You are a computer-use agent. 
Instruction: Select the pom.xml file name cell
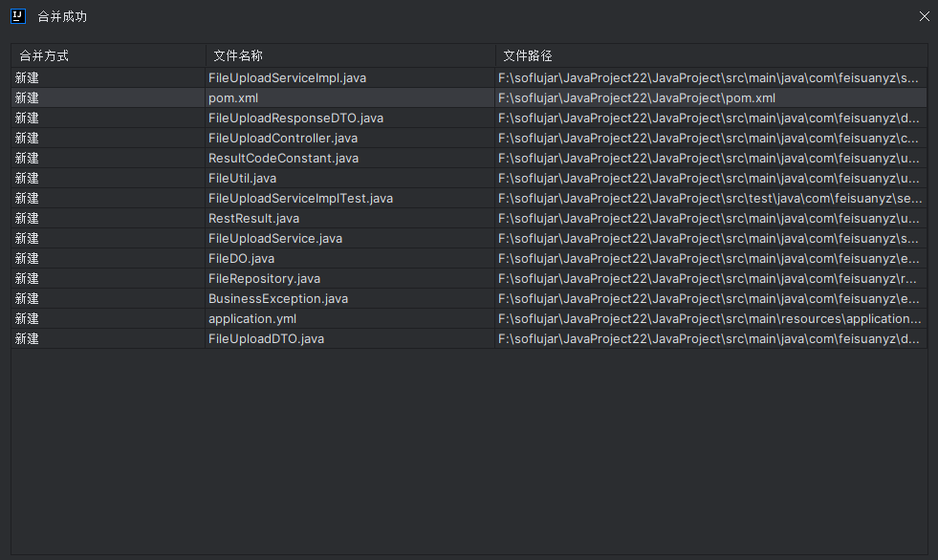233,97
